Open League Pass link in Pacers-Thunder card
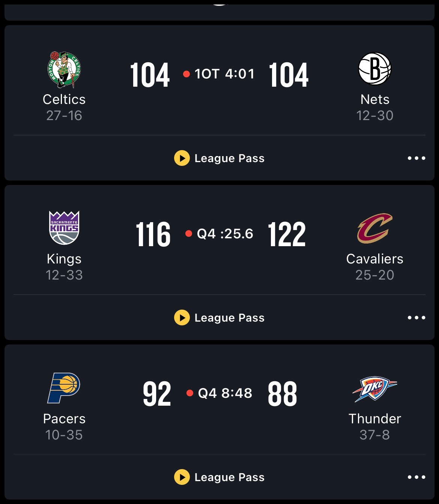 229,477
